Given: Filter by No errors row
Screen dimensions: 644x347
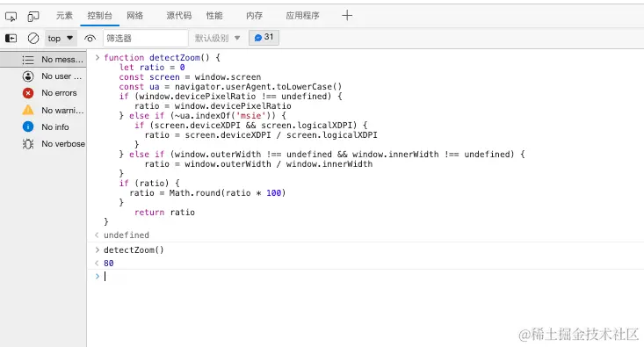Looking at the screenshot, I should (x=43, y=93).
